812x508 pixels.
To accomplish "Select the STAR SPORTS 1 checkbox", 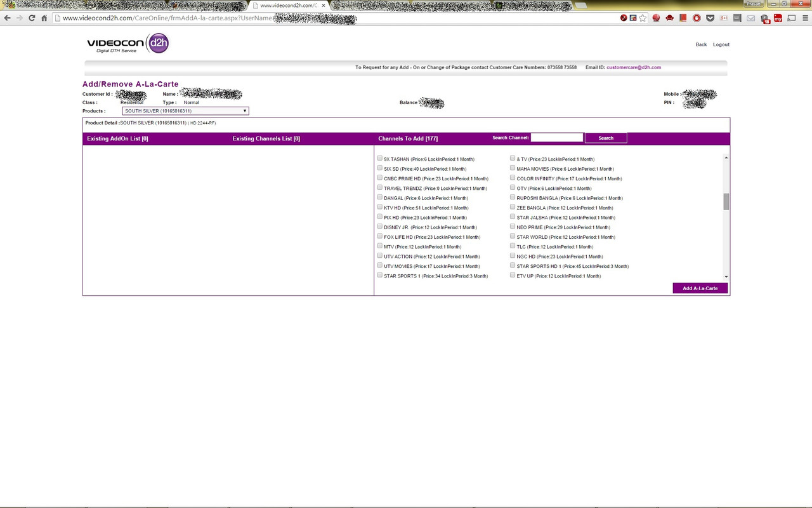I will click(x=380, y=275).
